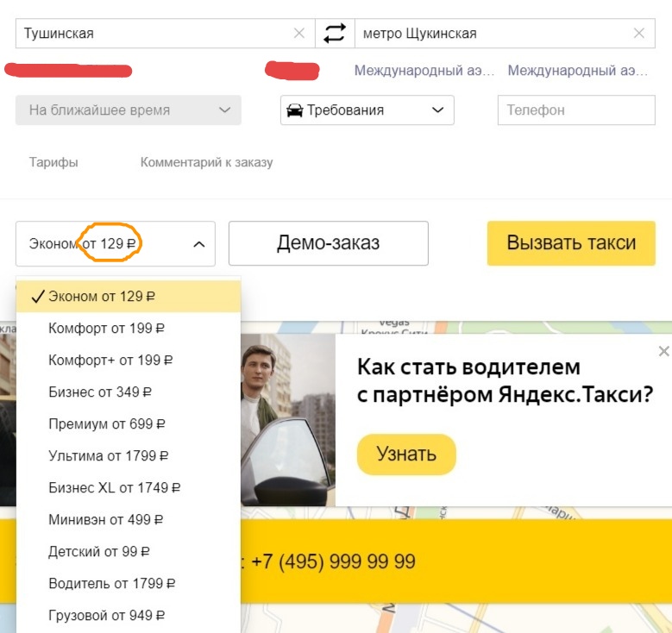
Task: Choose Комфорт+ от 199 tariff
Action: tap(129, 360)
